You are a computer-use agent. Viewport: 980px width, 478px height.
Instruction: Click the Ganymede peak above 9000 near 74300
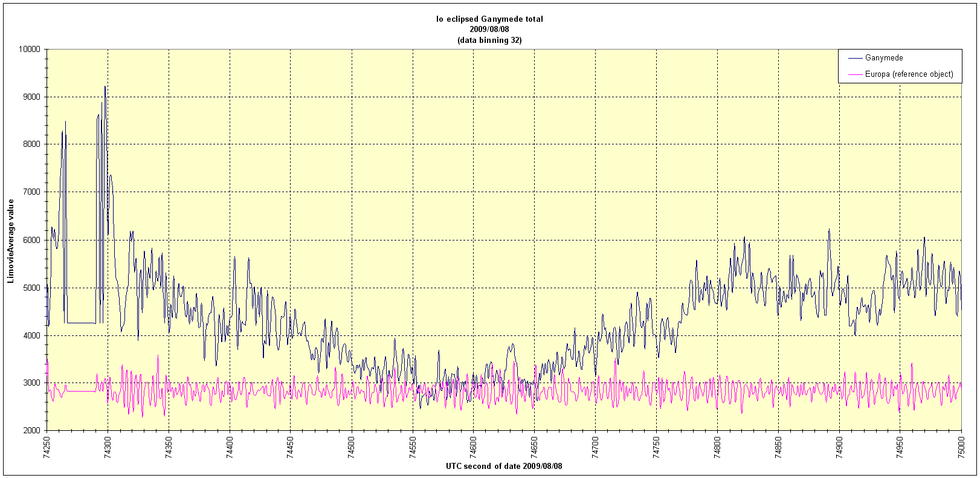(x=105, y=87)
